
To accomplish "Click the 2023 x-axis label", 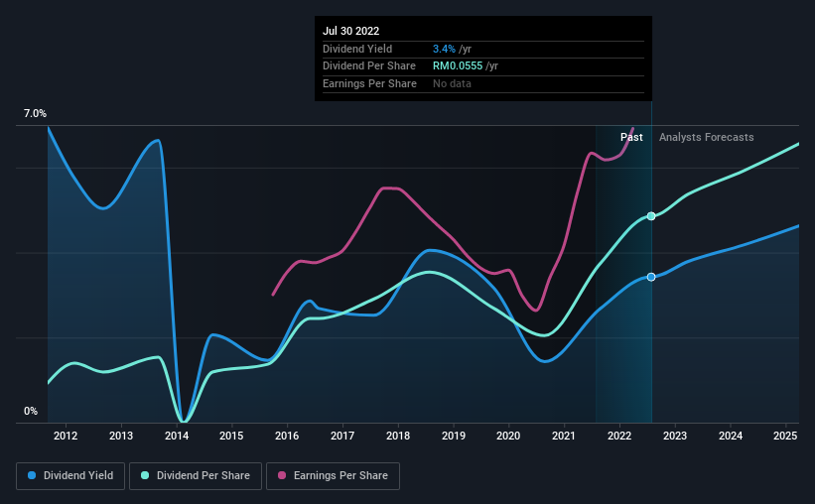I will coord(675,436).
